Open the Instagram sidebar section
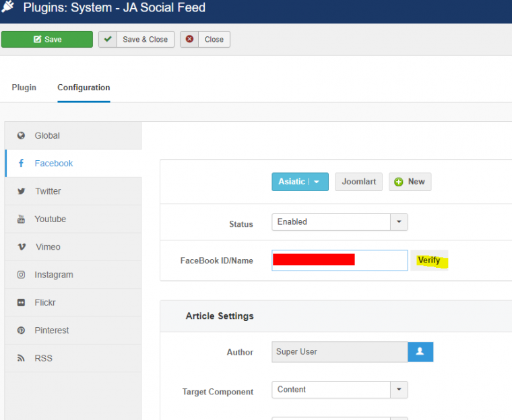The height and width of the screenshot is (420, 512). (73, 275)
